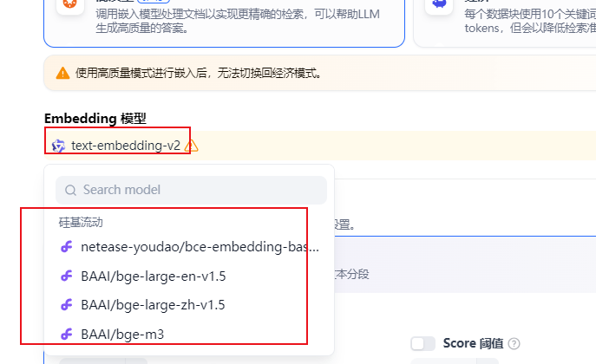Click the orange warning triangle in the banner
The height and width of the screenshot is (364, 596).
(x=62, y=73)
